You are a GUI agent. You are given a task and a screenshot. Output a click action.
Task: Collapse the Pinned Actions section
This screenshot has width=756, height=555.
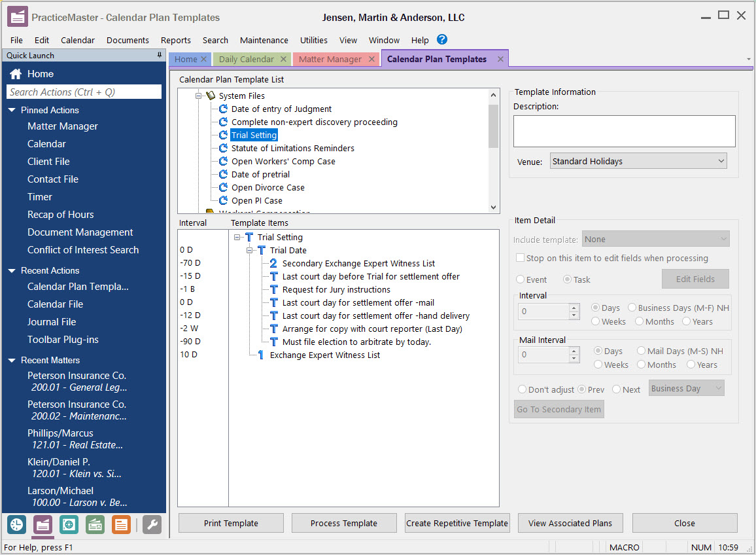pyautogui.click(x=12, y=110)
